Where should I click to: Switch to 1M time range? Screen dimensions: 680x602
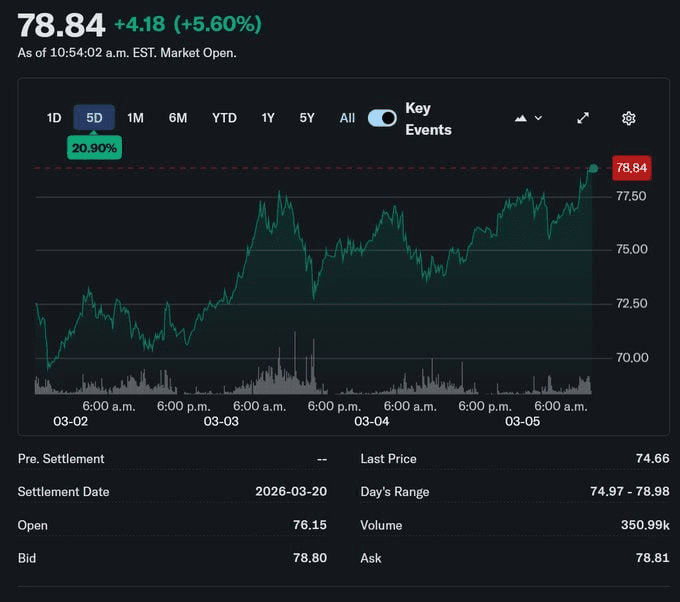pyautogui.click(x=135, y=118)
